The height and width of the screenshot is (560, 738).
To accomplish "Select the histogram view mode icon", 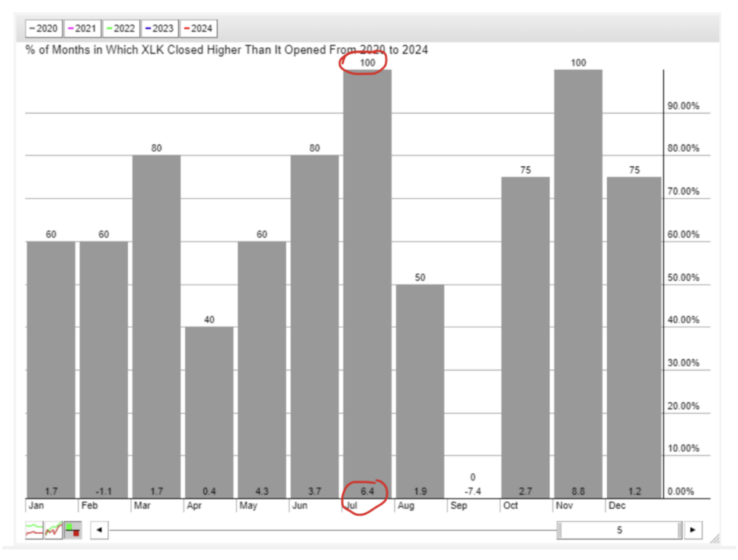I will coord(73,530).
